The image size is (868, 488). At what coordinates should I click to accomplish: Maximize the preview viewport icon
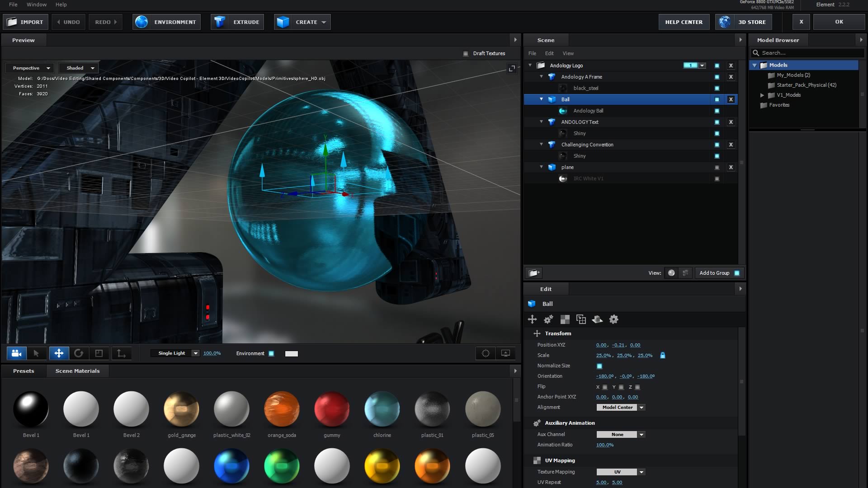[x=512, y=69]
